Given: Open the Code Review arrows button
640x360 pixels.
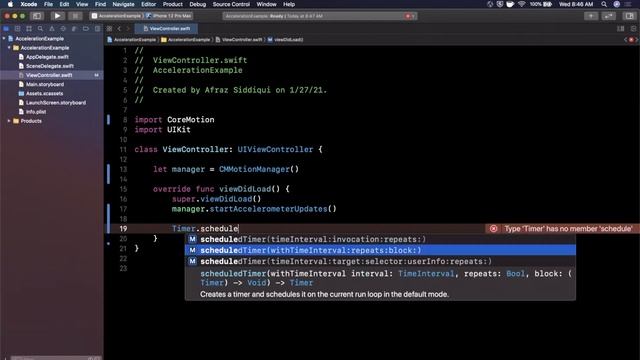Looking at the screenshot, I should coord(609,16).
